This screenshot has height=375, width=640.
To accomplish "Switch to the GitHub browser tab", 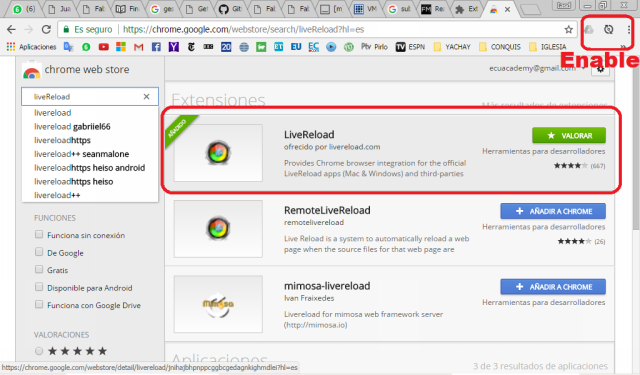I will [x=230, y=9].
